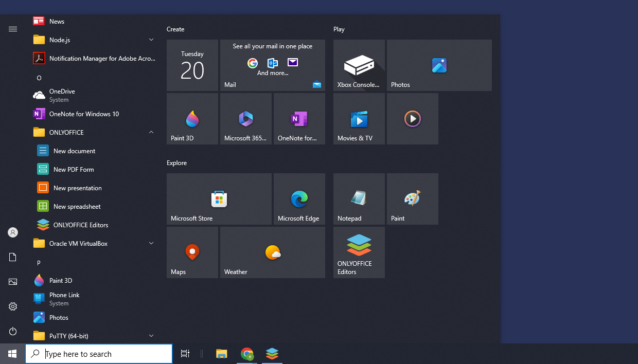Launch the Paint 3D tile
The height and width of the screenshot is (364, 638).
tap(192, 119)
